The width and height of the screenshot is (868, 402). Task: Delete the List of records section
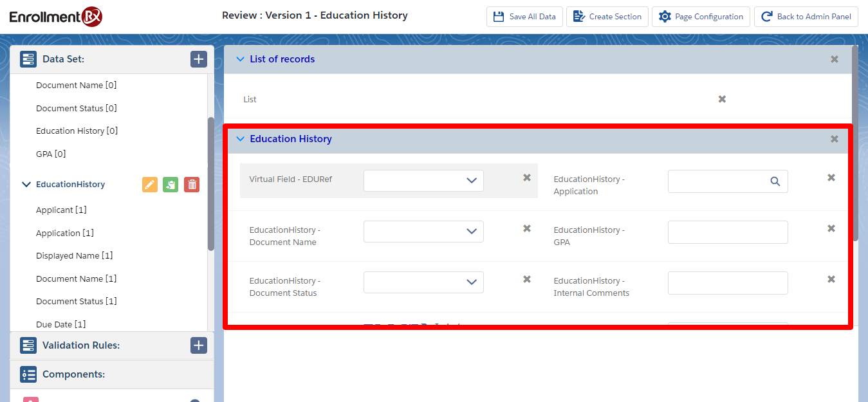coord(834,59)
